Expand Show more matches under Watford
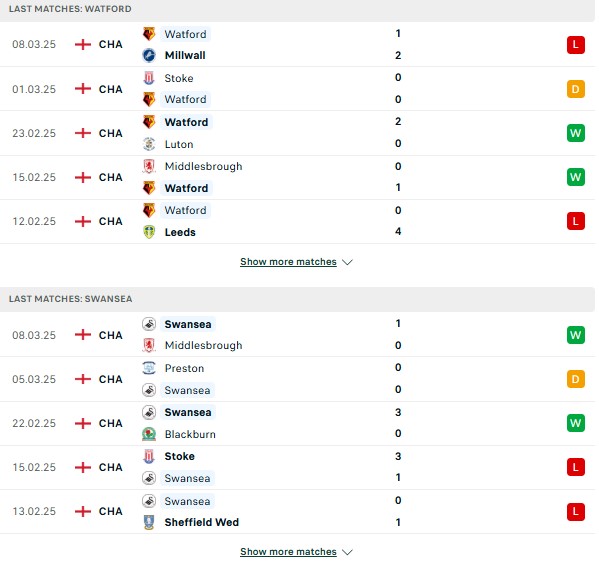 (x=288, y=262)
